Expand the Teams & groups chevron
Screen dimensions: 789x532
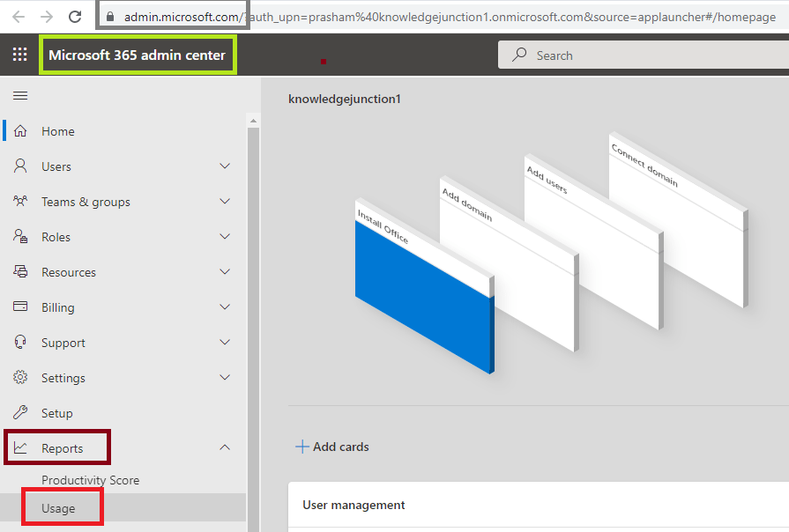[225, 201]
